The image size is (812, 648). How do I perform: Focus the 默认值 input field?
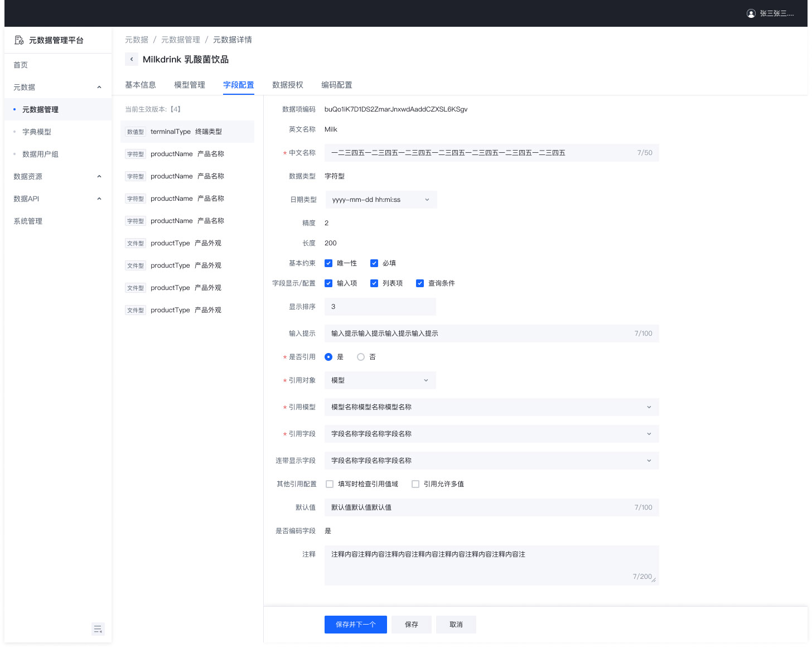pyautogui.click(x=492, y=507)
